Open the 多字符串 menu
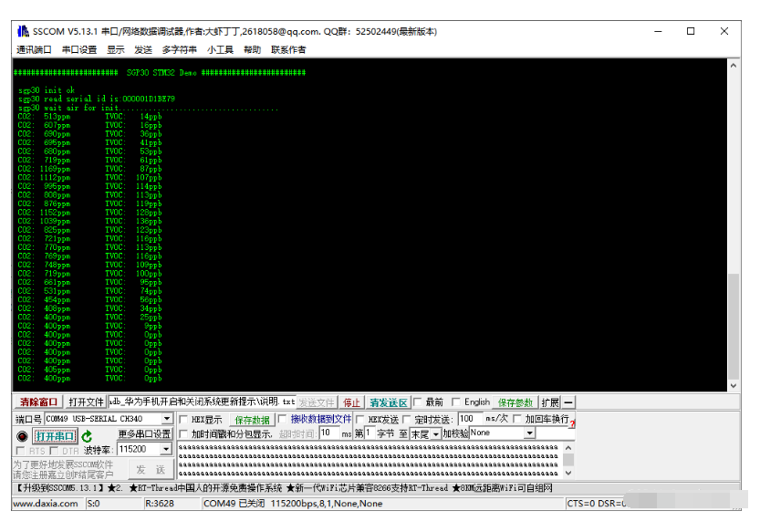This screenshot has height=532, width=760. pos(180,49)
